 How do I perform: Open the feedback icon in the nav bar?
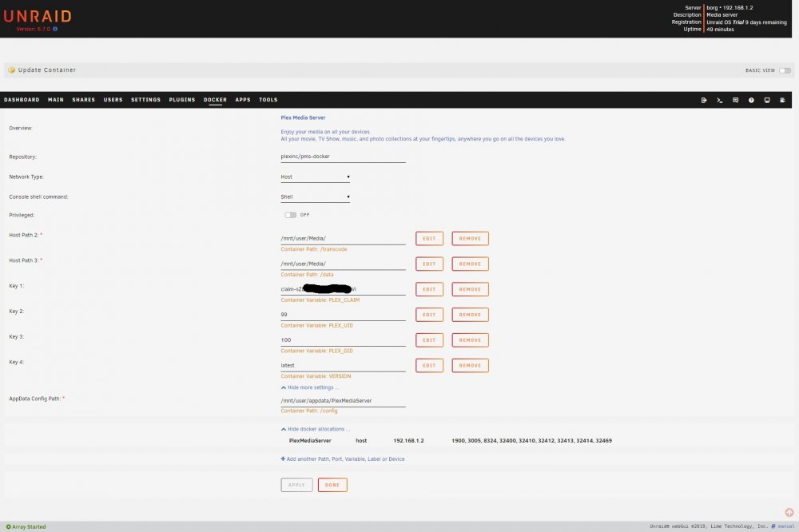click(735, 100)
